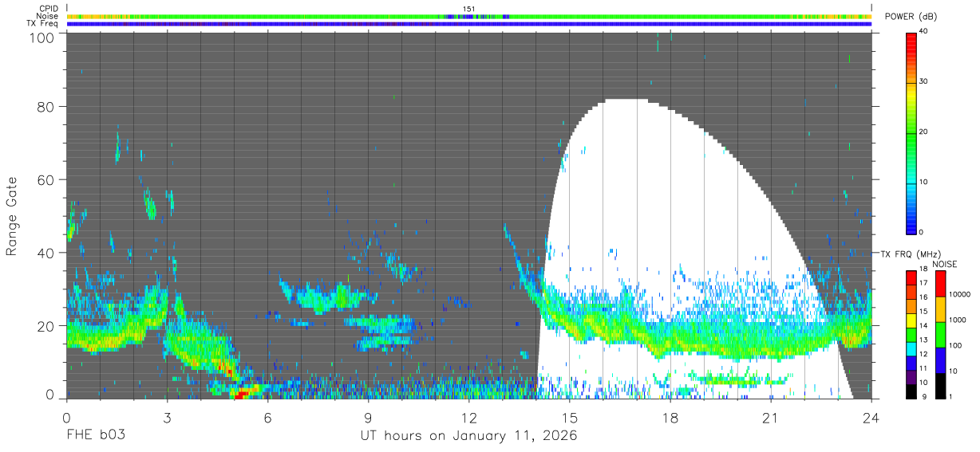Click the 21 tick on UT hours axis
Screen dimensions: 980x452
point(770,417)
